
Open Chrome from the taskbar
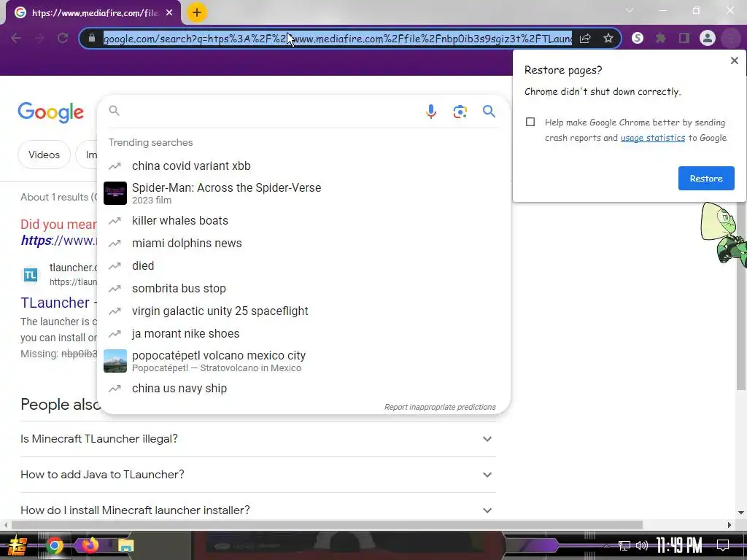tap(55, 545)
